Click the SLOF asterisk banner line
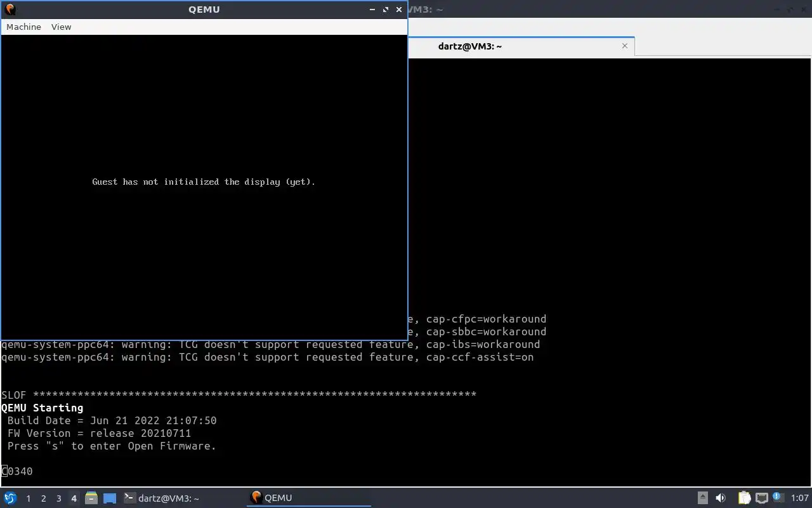This screenshot has width=812, height=508. 239,395
